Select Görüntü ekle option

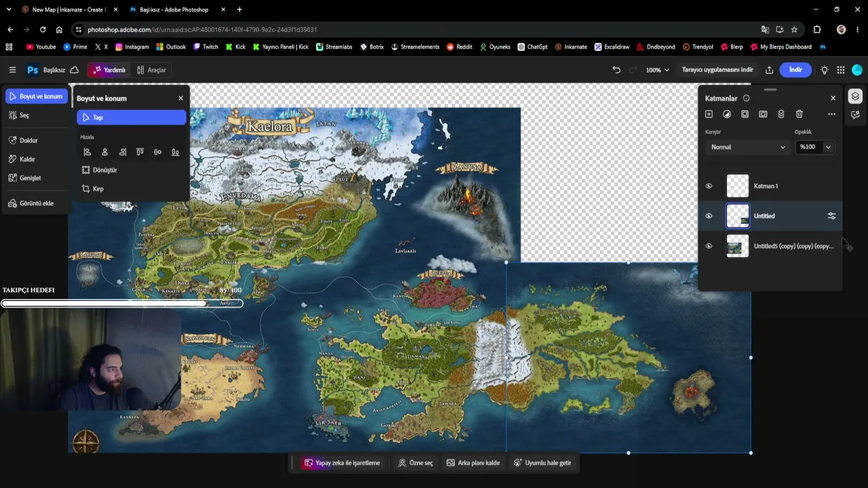(x=31, y=203)
